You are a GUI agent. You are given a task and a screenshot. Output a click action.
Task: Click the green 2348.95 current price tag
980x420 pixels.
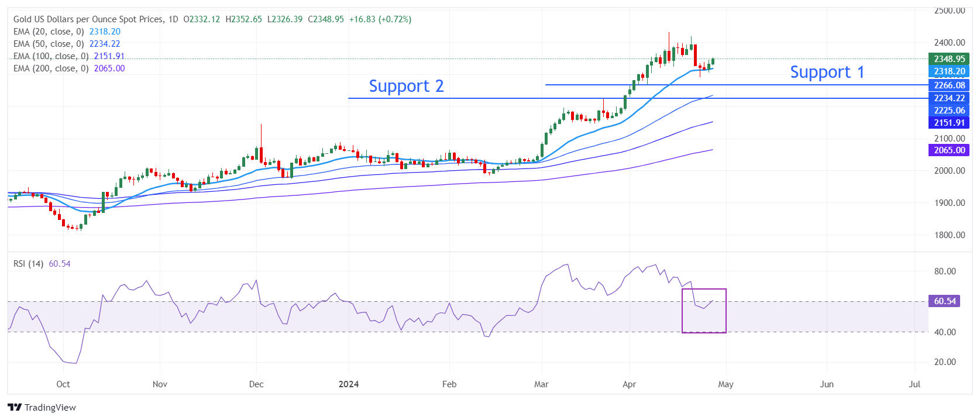coord(948,59)
